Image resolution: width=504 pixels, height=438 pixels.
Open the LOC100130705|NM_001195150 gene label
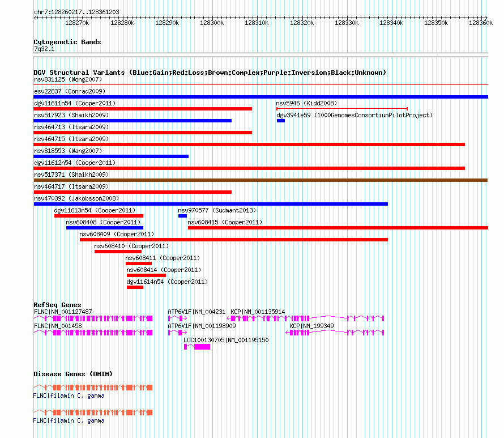tap(226, 340)
